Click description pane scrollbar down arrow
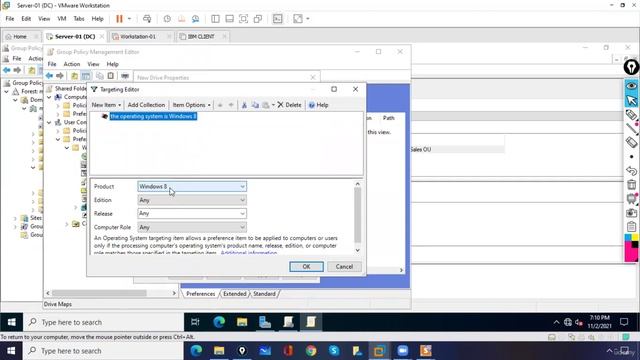Viewport: 640px width, 360px height. 358,250
